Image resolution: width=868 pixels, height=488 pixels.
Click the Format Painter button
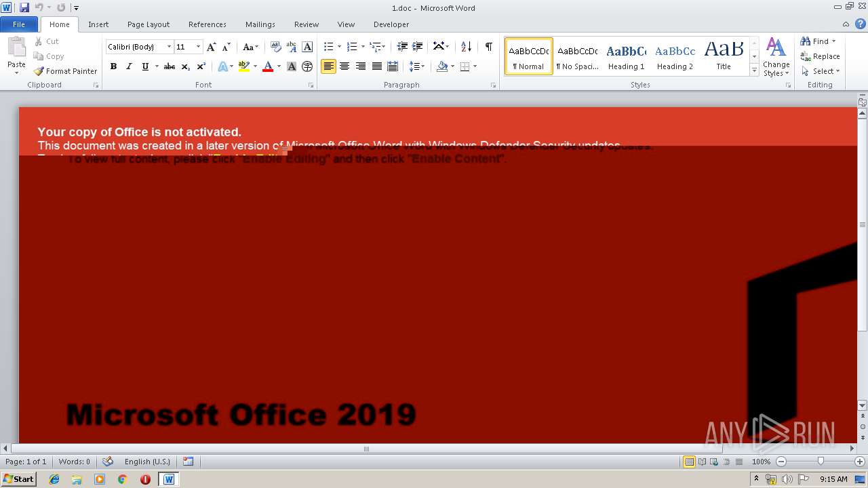[65, 71]
